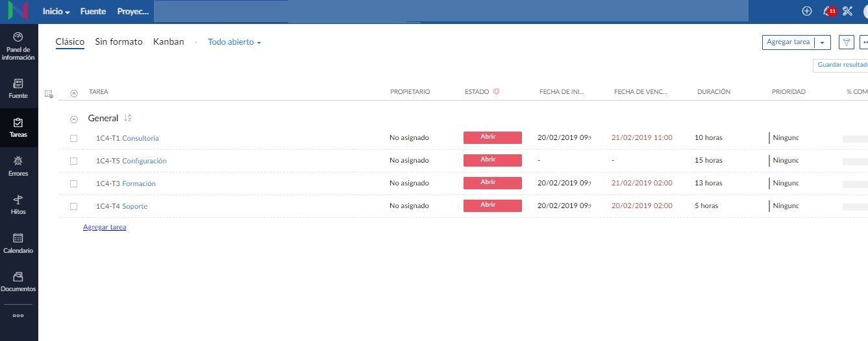Click column customization icon left of header
This screenshot has width=868, height=341.
pyautogui.click(x=49, y=93)
